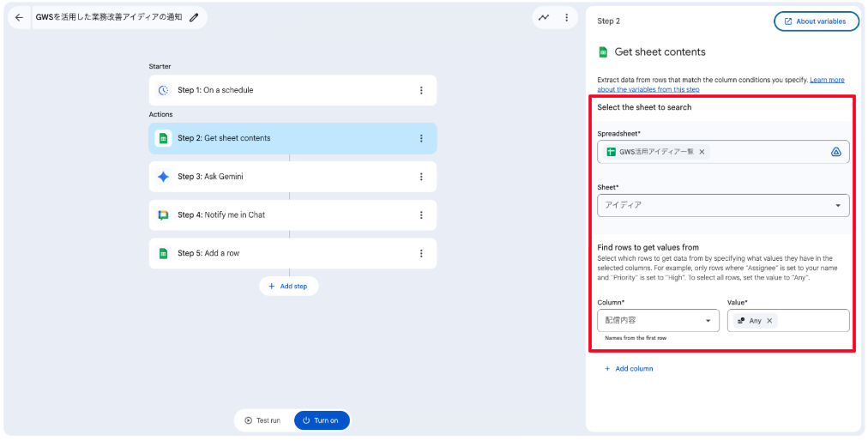Remove the Any value chip

coord(769,321)
